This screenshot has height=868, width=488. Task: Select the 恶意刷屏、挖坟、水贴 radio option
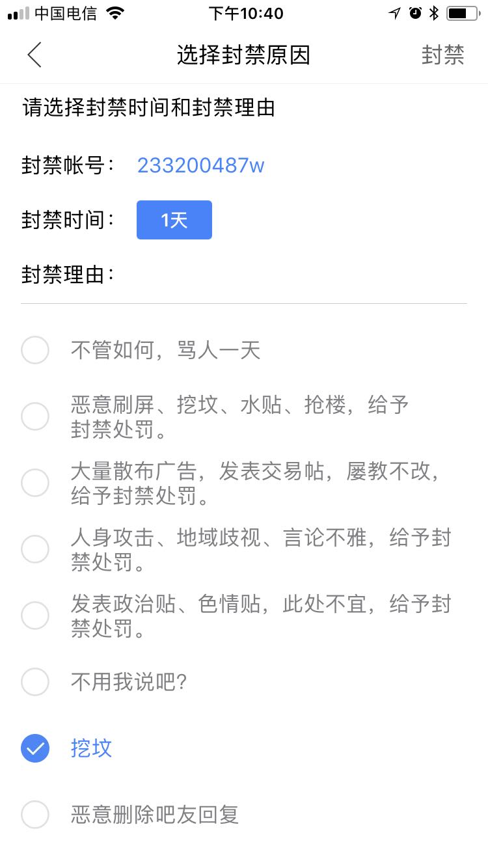pyautogui.click(x=35, y=416)
